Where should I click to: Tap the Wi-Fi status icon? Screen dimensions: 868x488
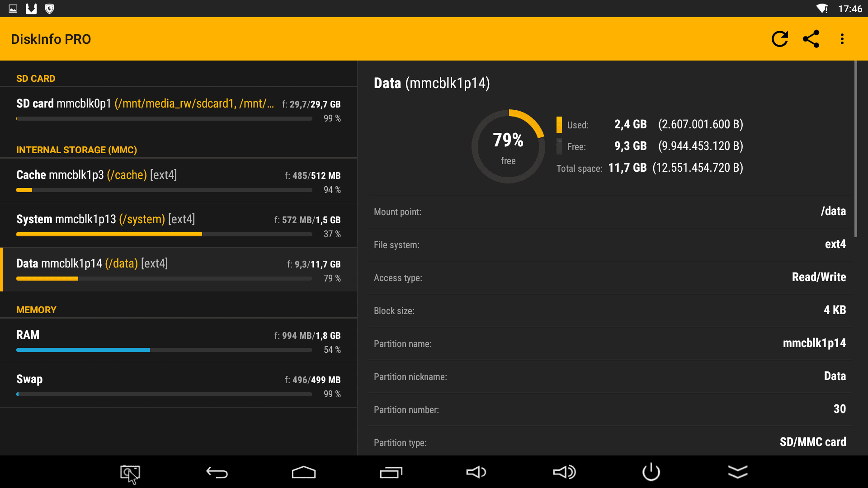coord(822,9)
